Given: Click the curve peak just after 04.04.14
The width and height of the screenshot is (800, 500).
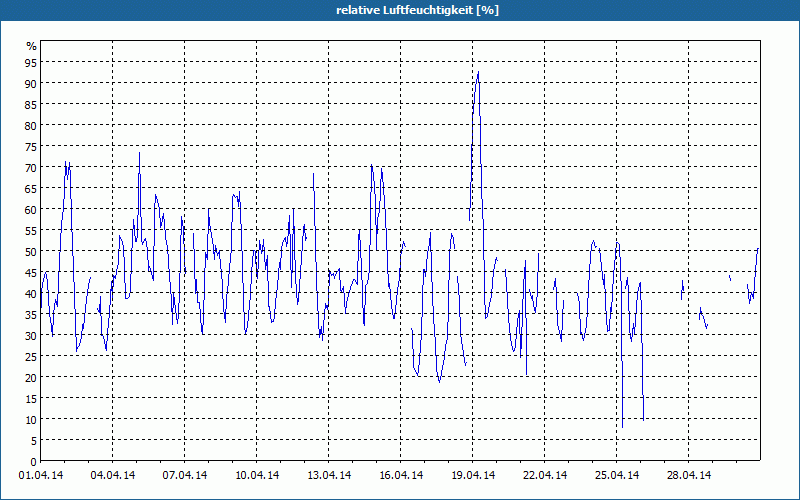Looking at the screenshot, I should (139, 153).
